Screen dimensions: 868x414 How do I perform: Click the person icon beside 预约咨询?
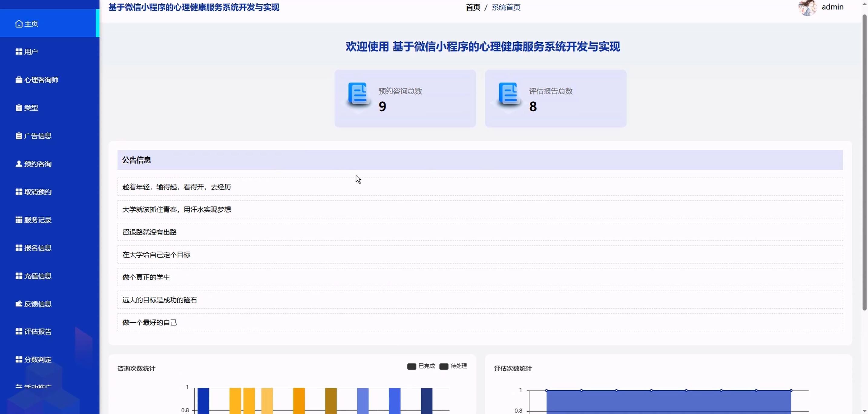point(19,164)
